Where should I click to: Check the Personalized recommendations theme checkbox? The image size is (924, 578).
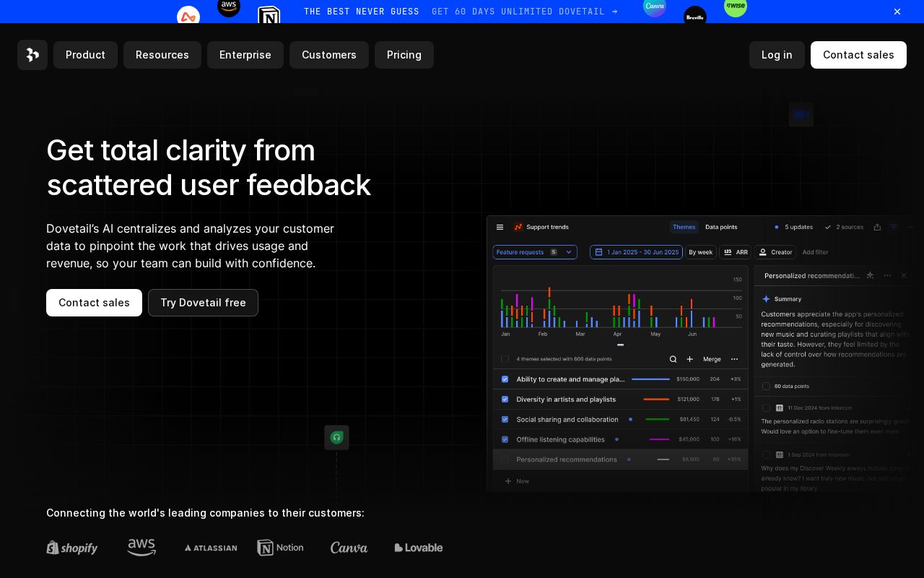(505, 460)
